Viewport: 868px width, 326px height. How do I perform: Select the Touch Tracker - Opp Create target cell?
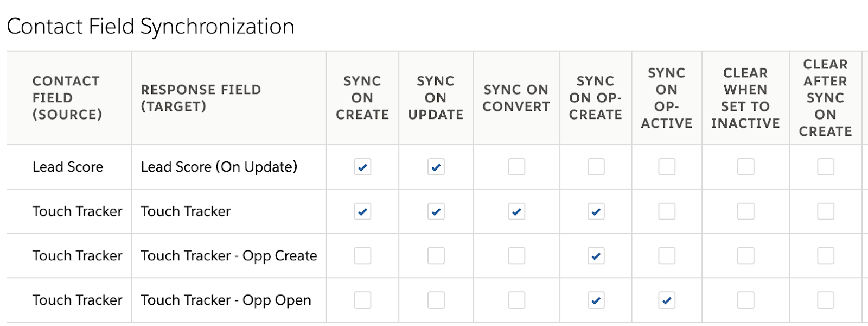point(229,256)
